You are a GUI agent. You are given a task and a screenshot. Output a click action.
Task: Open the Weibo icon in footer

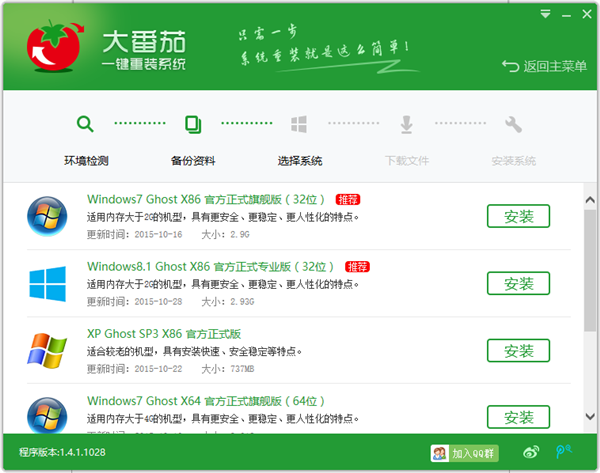(531, 452)
